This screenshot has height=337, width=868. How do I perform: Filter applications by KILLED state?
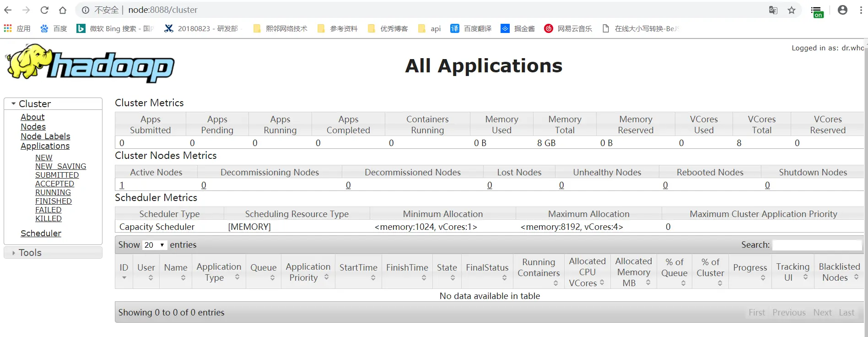49,218
